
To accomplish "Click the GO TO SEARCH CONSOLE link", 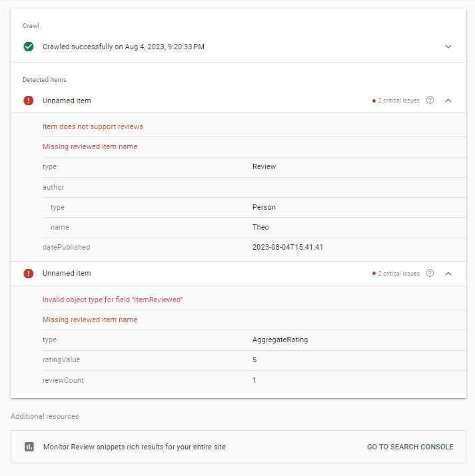I will (410, 447).
